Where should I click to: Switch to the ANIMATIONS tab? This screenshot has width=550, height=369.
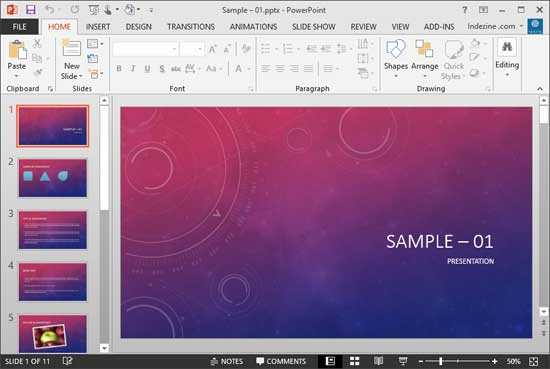[253, 27]
